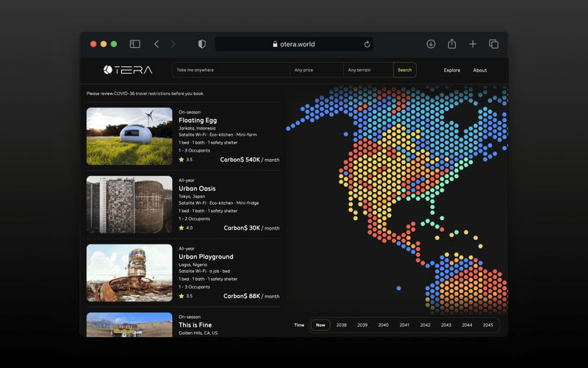Screen dimensions: 588x368
Task: Open the privacy shield report icon
Action: point(202,44)
